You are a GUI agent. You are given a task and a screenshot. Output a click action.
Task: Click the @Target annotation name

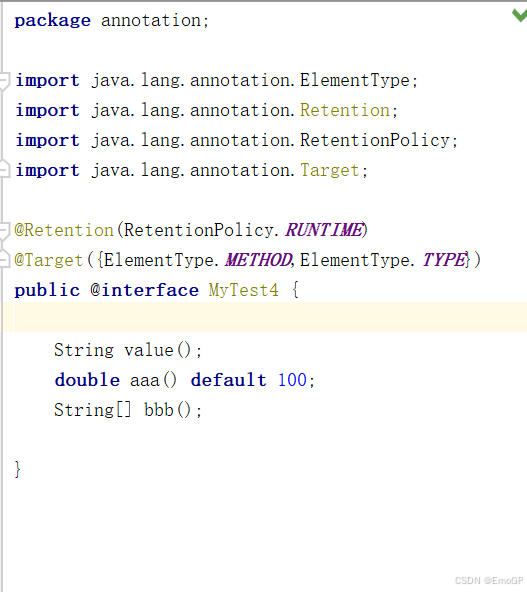click(49, 261)
